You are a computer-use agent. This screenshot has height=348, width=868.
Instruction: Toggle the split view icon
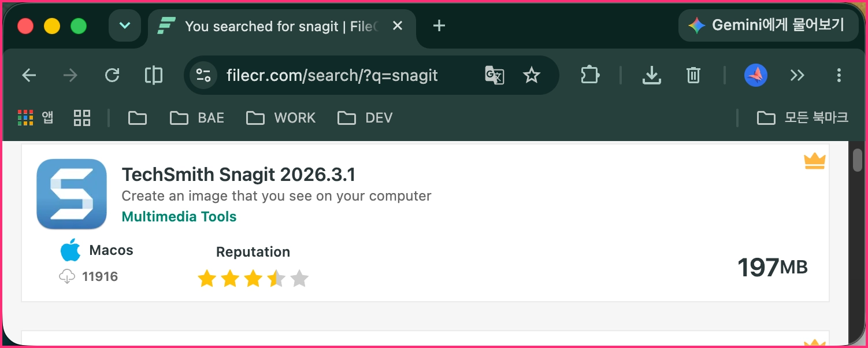153,75
